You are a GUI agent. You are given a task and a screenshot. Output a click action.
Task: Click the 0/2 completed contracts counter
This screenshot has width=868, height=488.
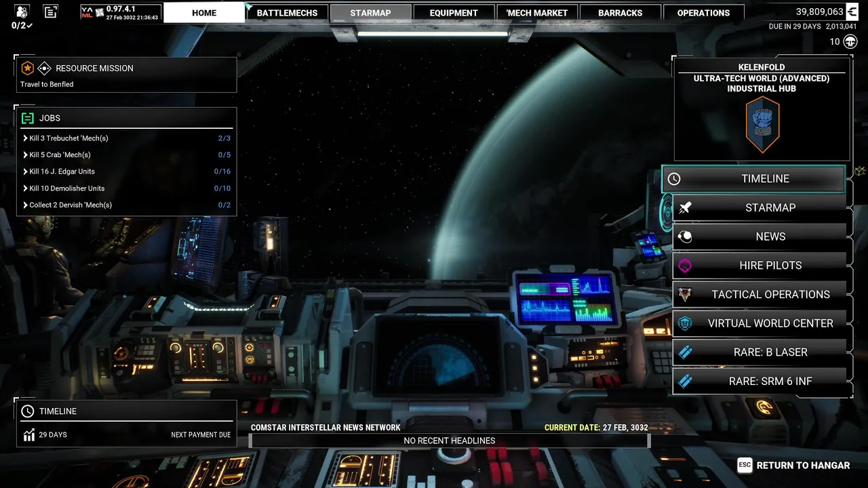coord(22,26)
